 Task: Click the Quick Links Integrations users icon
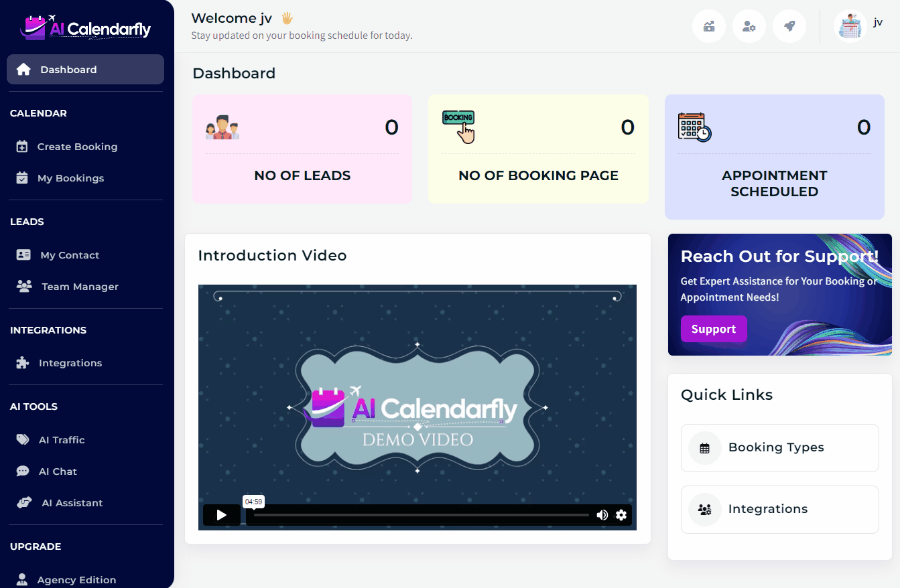pos(705,510)
